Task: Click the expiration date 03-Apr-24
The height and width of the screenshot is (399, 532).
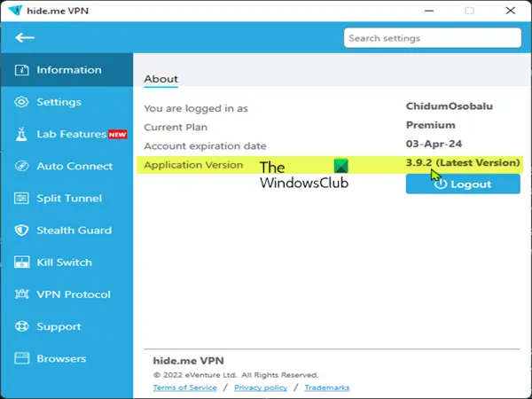Action: tap(434, 144)
